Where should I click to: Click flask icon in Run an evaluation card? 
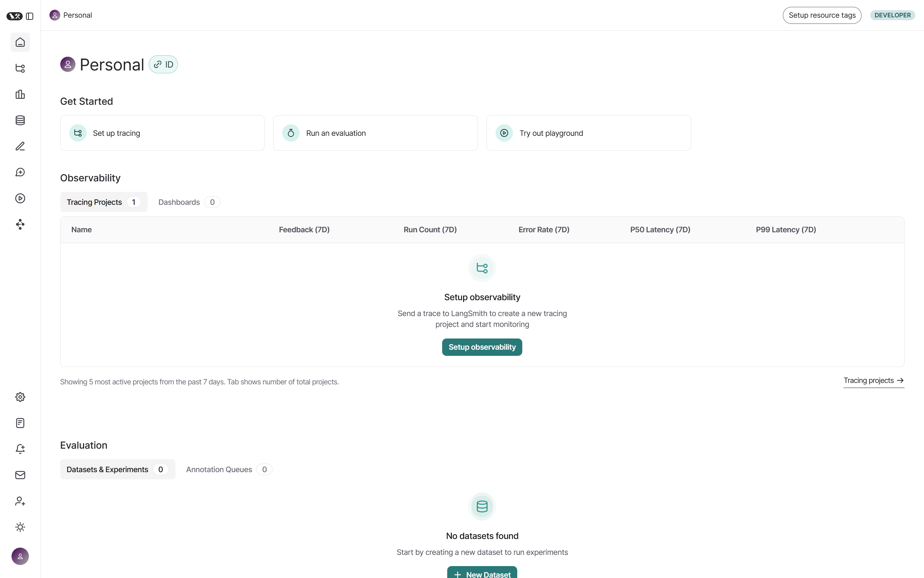(291, 133)
